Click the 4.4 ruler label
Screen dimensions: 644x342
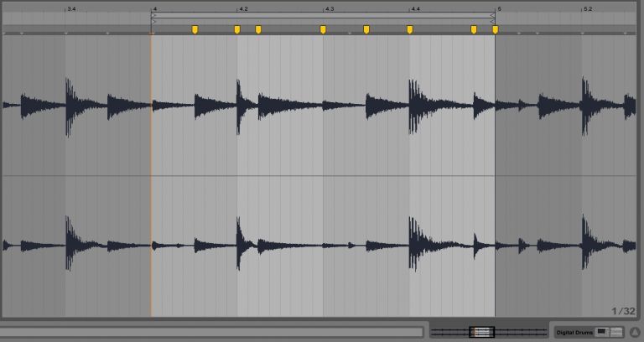coord(416,9)
